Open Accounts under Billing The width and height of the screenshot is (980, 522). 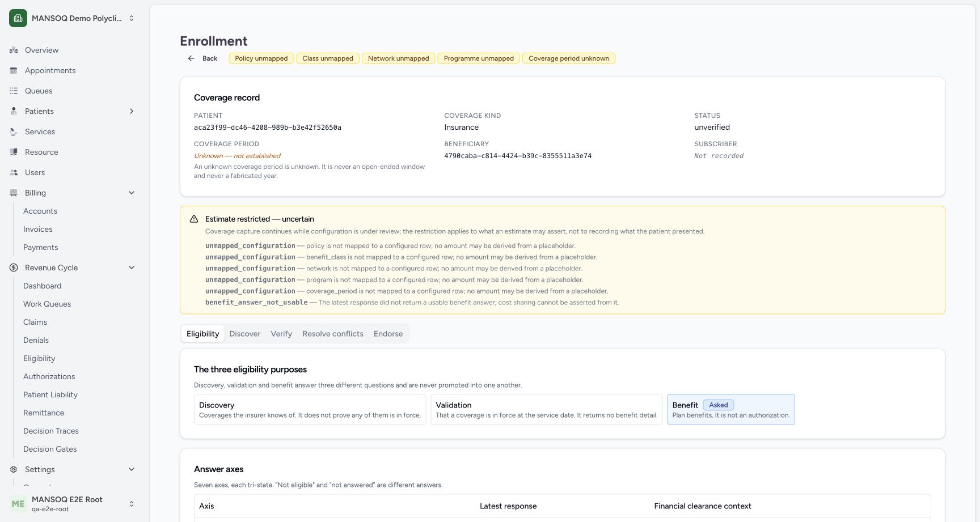40,211
